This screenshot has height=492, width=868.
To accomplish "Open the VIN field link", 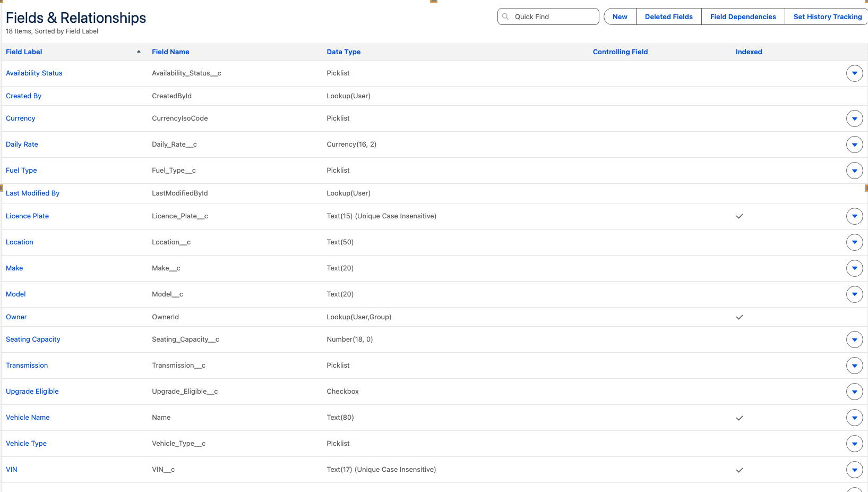I will pyautogui.click(x=11, y=470).
